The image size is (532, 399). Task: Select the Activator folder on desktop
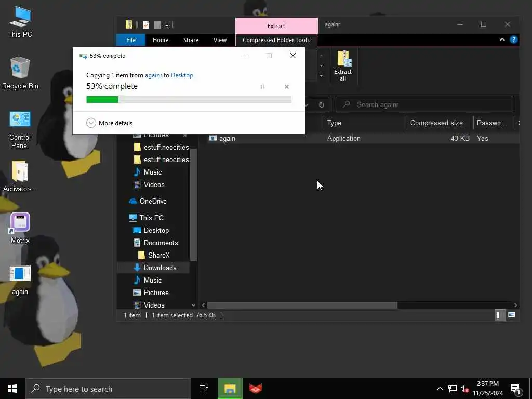tap(20, 177)
